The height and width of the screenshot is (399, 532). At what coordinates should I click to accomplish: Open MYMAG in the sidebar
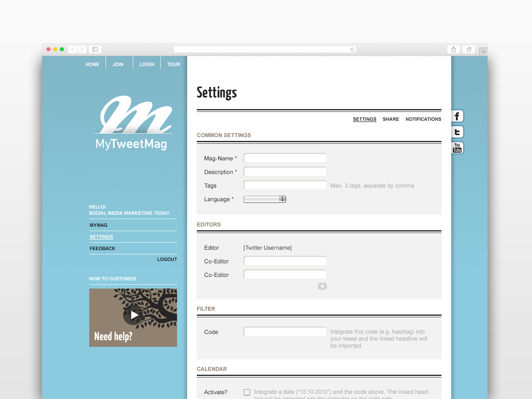pos(98,225)
